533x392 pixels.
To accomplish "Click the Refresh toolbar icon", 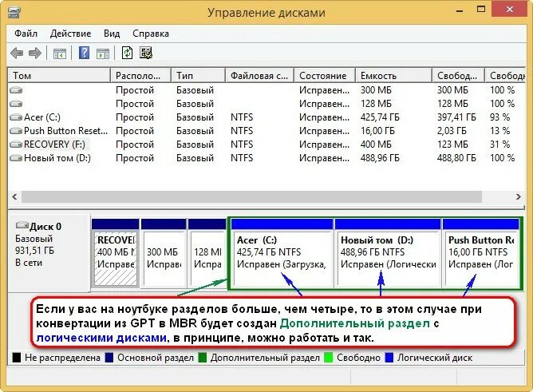I will (127, 53).
